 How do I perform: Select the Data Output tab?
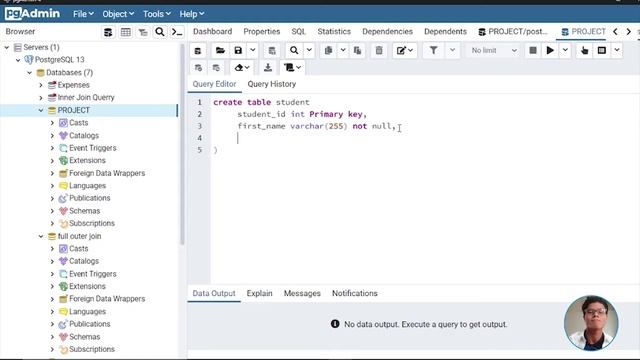tap(214, 293)
